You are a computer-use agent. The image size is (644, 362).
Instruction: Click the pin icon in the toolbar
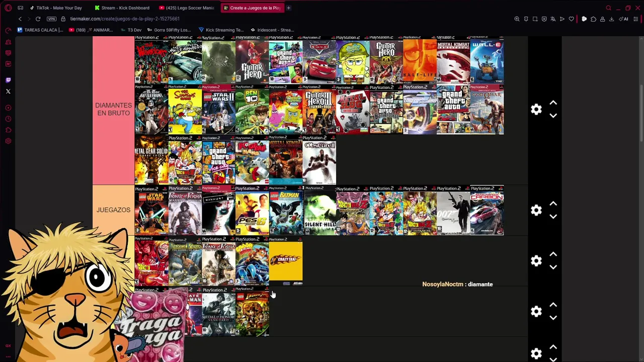pos(526,19)
